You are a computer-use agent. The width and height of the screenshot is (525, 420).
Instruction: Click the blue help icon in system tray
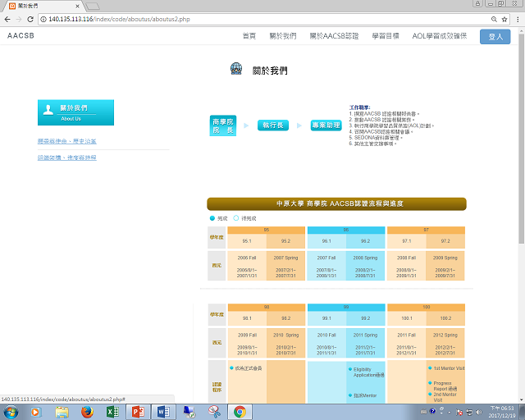click(x=433, y=411)
